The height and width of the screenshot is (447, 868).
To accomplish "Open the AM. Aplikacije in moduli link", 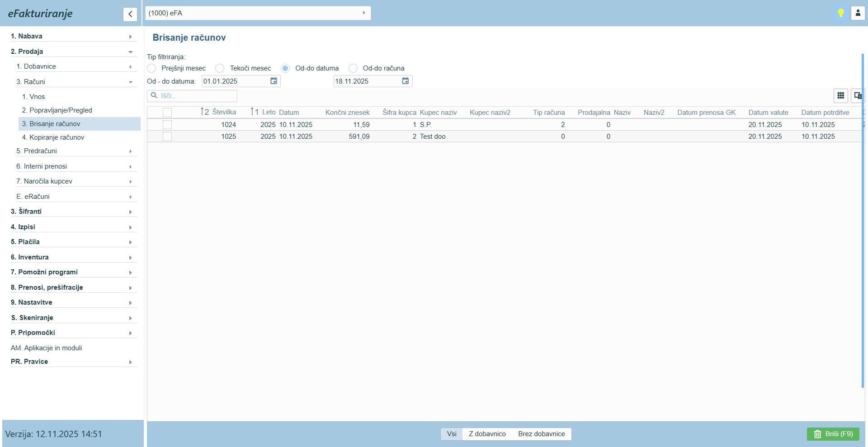I will point(46,348).
